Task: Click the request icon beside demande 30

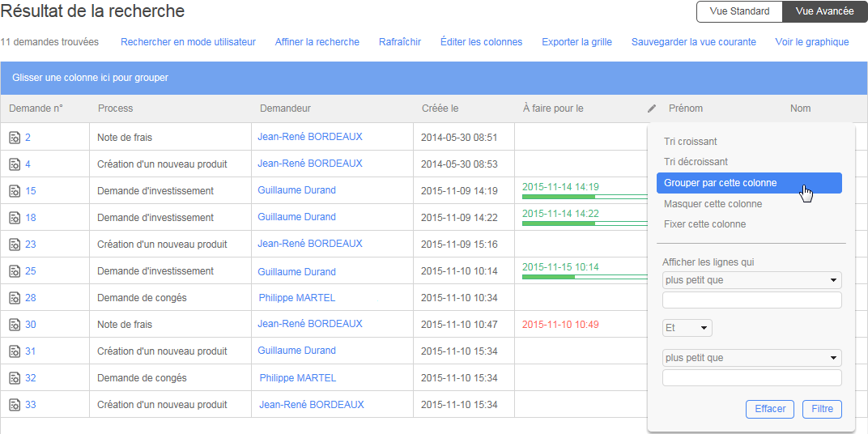Action: [15, 325]
